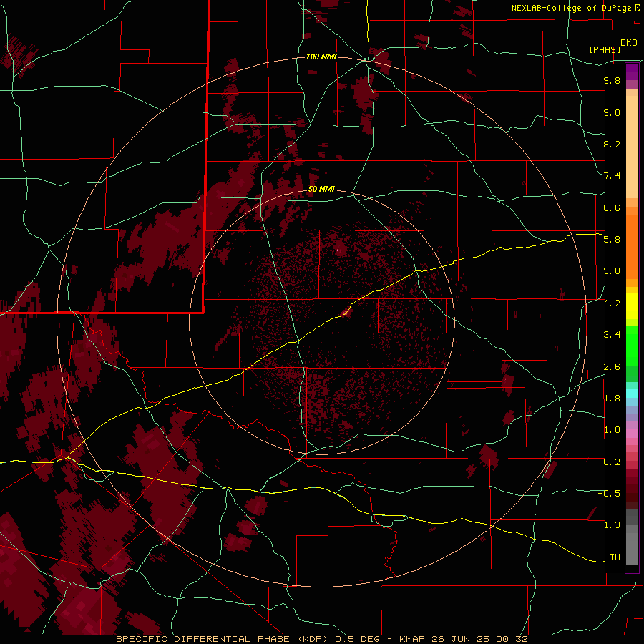Click the 0.2 value on the legend
The image size is (644, 644).
(x=612, y=462)
